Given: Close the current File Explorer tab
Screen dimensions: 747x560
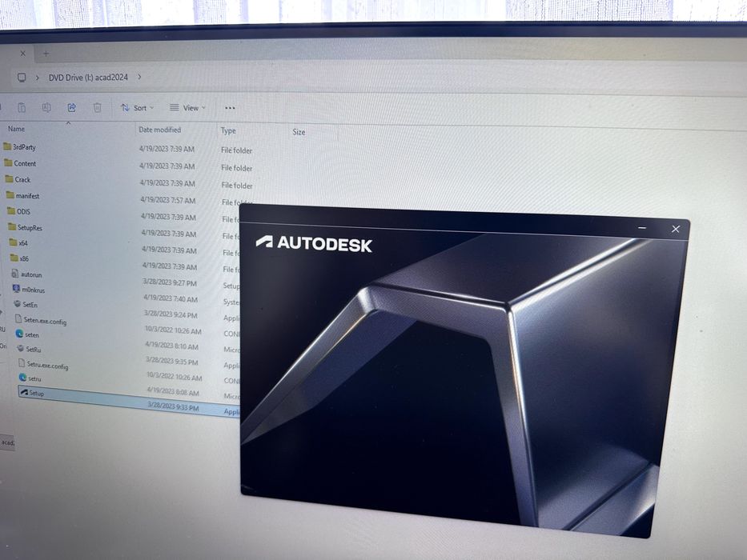Looking at the screenshot, I should [23, 54].
